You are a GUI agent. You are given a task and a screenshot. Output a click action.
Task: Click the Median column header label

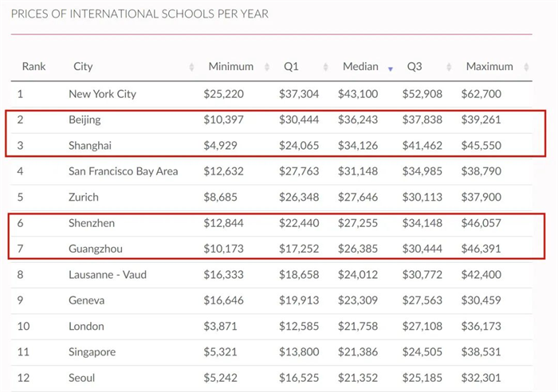[x=360, y=66]
